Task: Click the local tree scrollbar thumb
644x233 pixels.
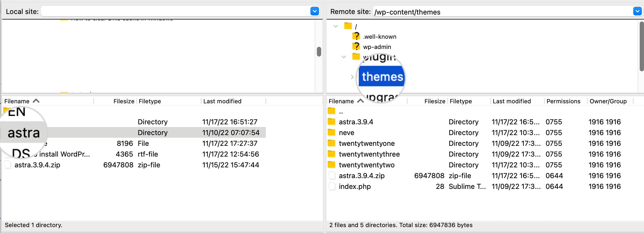Action: coord(319,52)
